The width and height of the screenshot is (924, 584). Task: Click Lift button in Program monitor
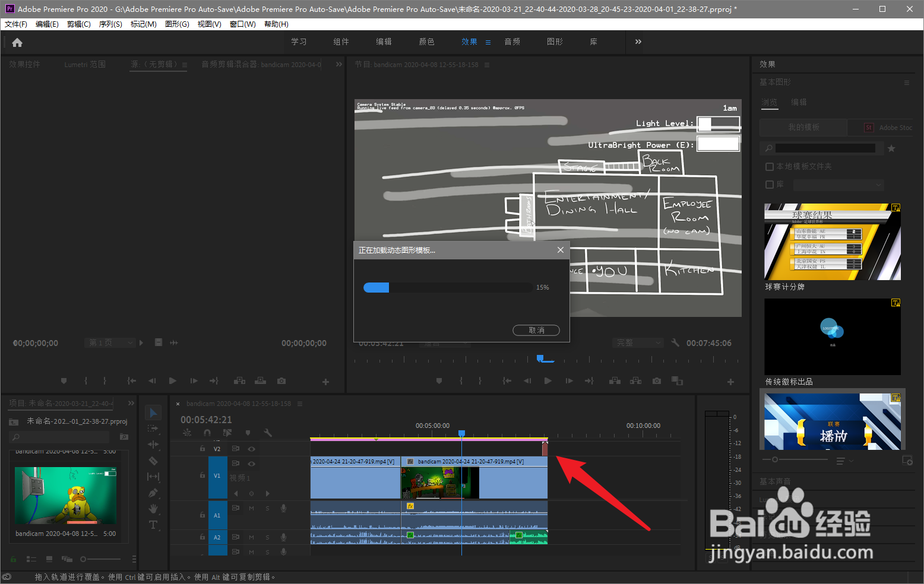click(x=615, y=381)
